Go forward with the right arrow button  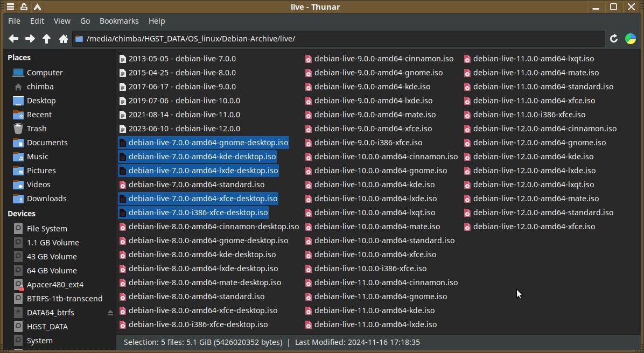tap(30, 39)
